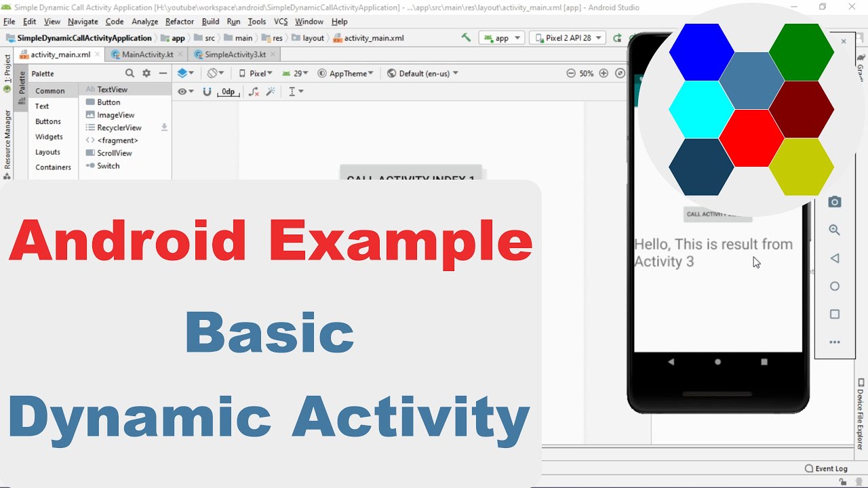Open the Analyze menu
This screenshot has width=868, height=488.
pyautogui.click(x=144, y=22)
